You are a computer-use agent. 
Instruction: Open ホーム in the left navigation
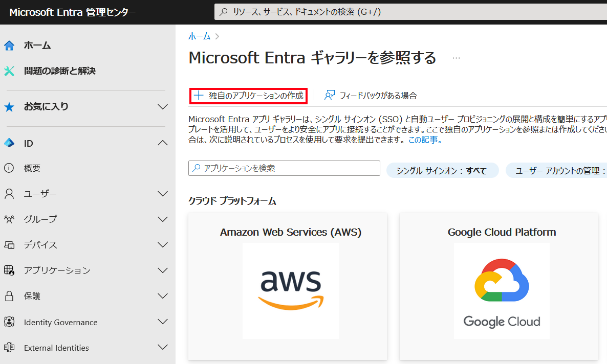(37, 45)
